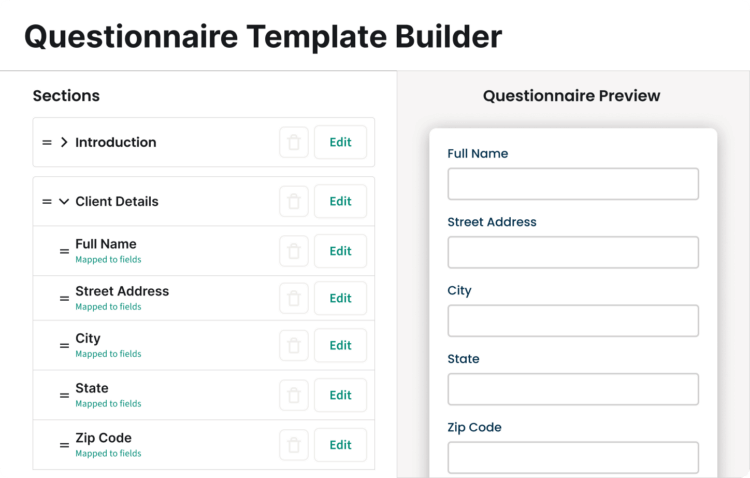This screenshot has height=478, width=750.
Task: Open 'Mapped to fields' link under City
Action: click(x=108, y=354)
